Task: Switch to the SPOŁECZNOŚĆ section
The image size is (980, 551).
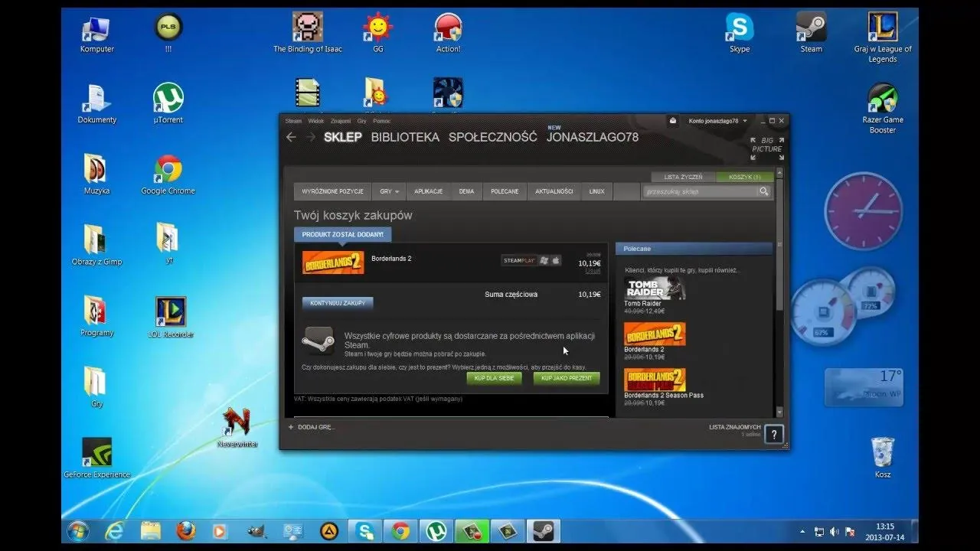Action: [x=493, y=137]
